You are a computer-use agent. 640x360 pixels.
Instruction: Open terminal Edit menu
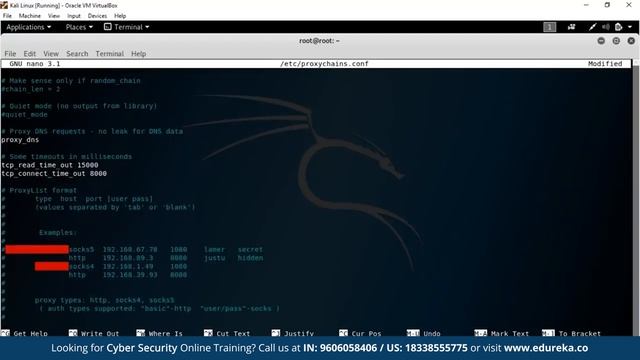pyautogui.click(x=29, y=53)
